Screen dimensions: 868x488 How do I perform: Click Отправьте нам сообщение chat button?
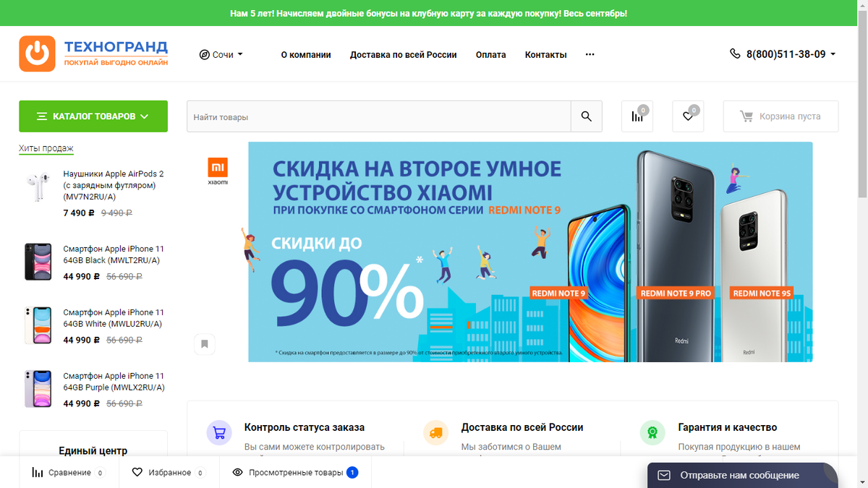[742, 475]
